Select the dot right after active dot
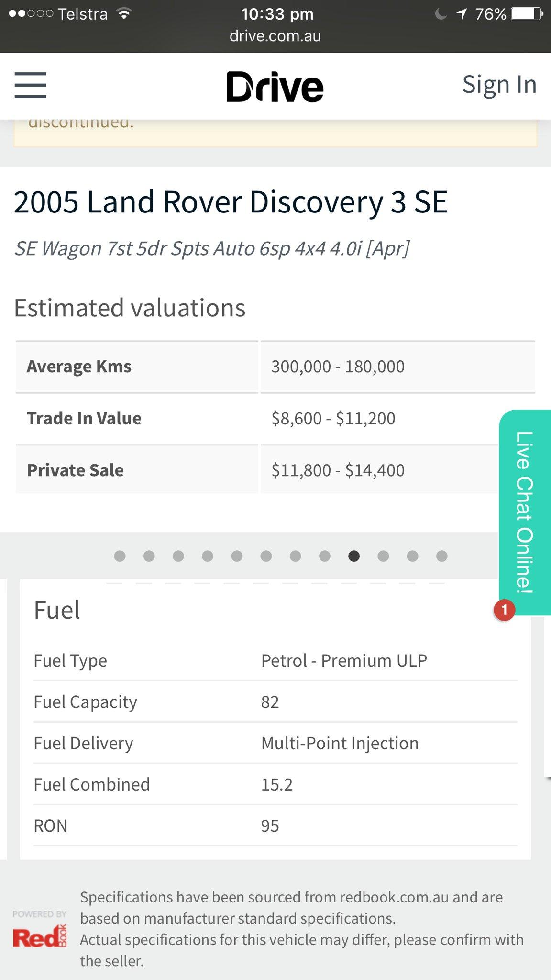551x980 pixels. pyautogui.click(x=383, y=556)
